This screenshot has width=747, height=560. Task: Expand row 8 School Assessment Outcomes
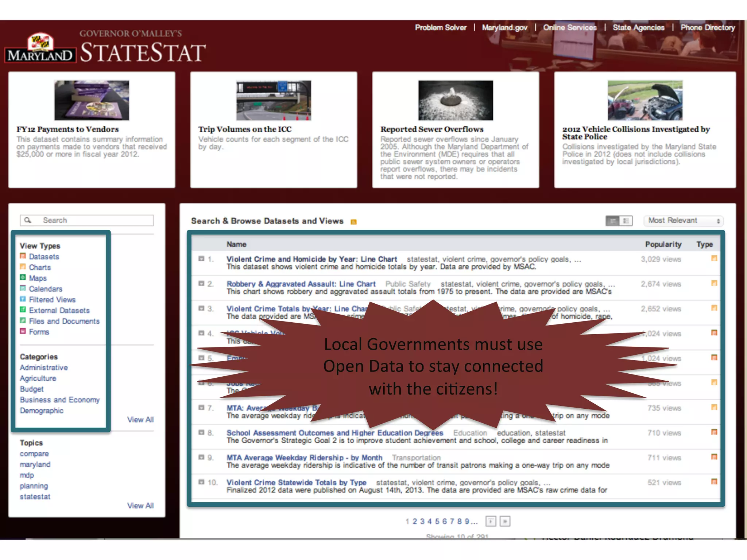201,432
